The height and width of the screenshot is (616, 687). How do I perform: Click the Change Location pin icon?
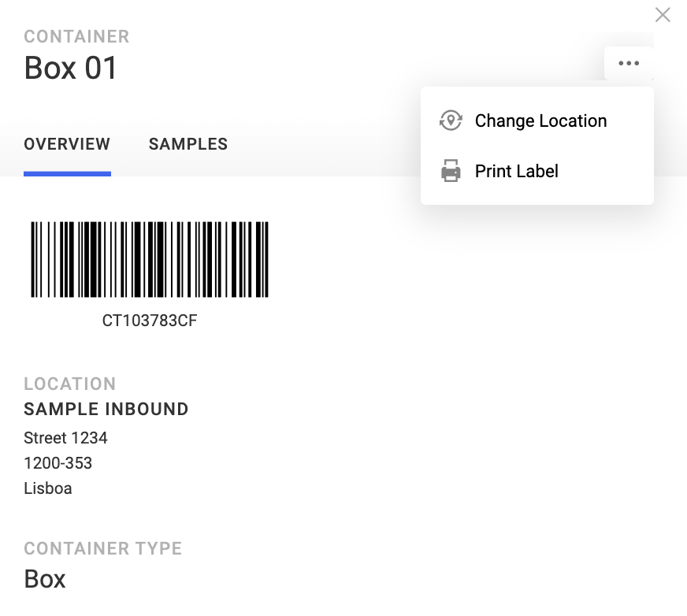pyautogui.click(x=451, y=121)
